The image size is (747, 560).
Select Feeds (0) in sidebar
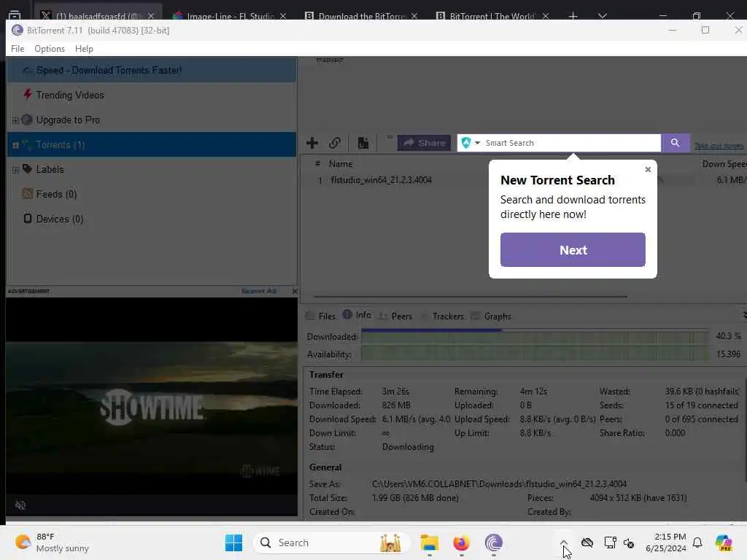(56, 194)
